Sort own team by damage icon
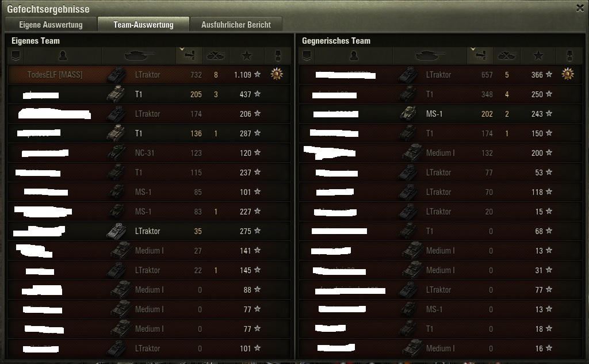This screenshot has width=589, height=364. [189, 56]
